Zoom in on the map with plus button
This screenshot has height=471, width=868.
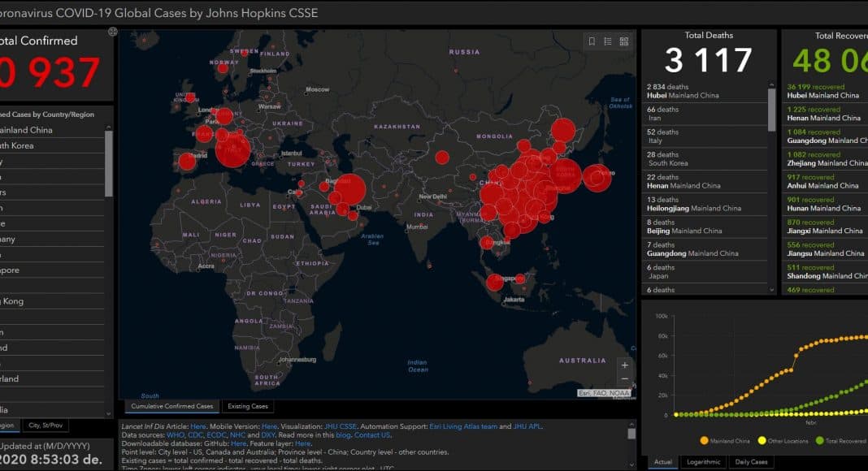click(x=624, y=365)
